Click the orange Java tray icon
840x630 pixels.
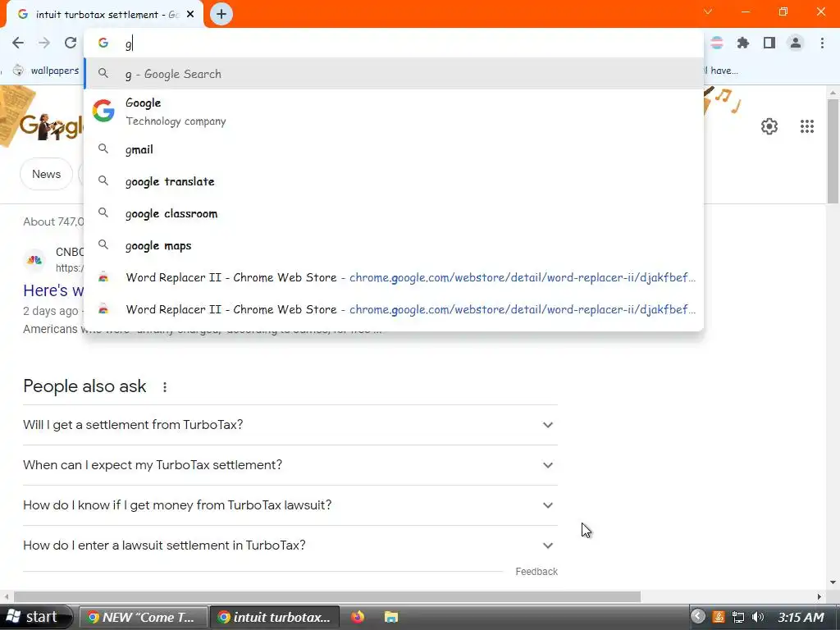point(719,617)
